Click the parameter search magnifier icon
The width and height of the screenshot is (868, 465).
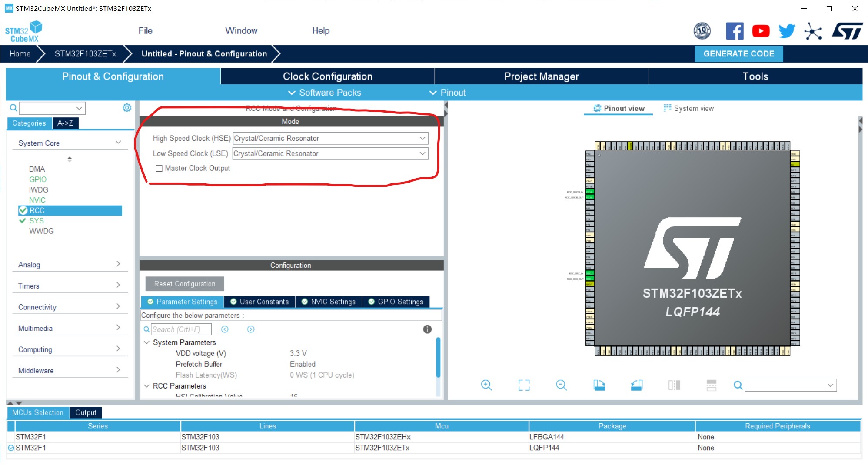tap(146, 329)
